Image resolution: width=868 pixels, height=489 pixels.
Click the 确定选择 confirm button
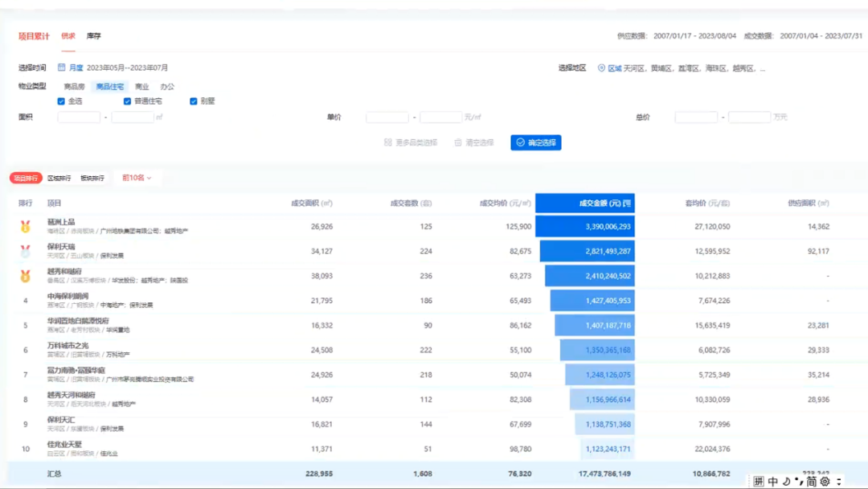[536, 142]
